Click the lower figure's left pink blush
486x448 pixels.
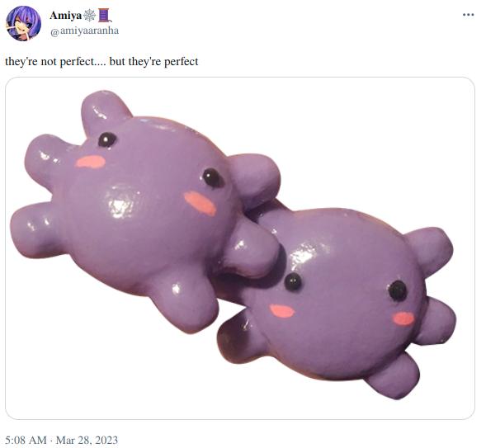pos(281,311)
